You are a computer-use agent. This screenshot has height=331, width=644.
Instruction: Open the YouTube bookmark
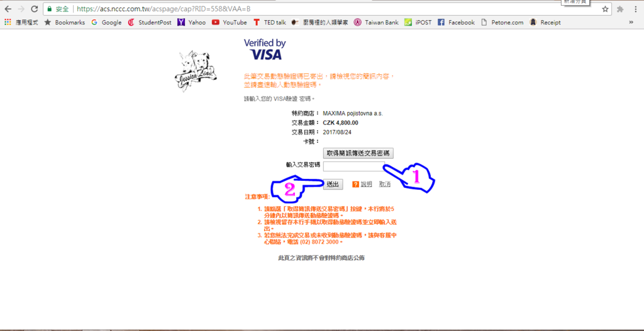229,23
